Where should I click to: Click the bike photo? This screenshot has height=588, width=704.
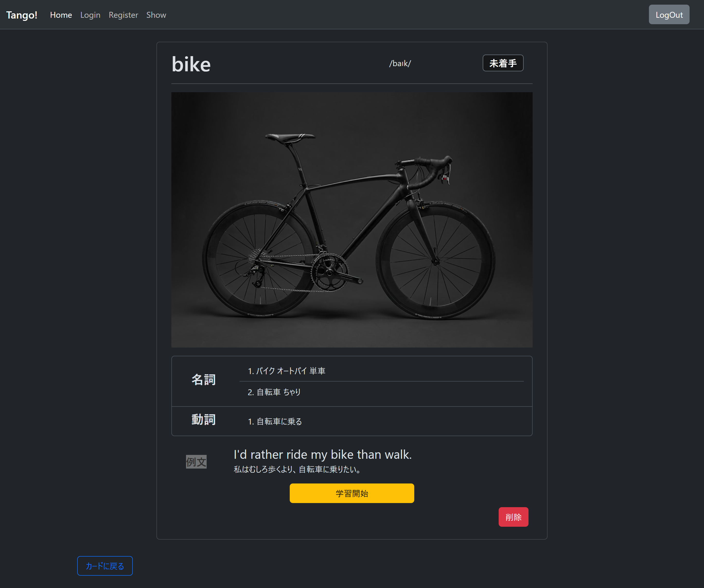click(352, 220)
